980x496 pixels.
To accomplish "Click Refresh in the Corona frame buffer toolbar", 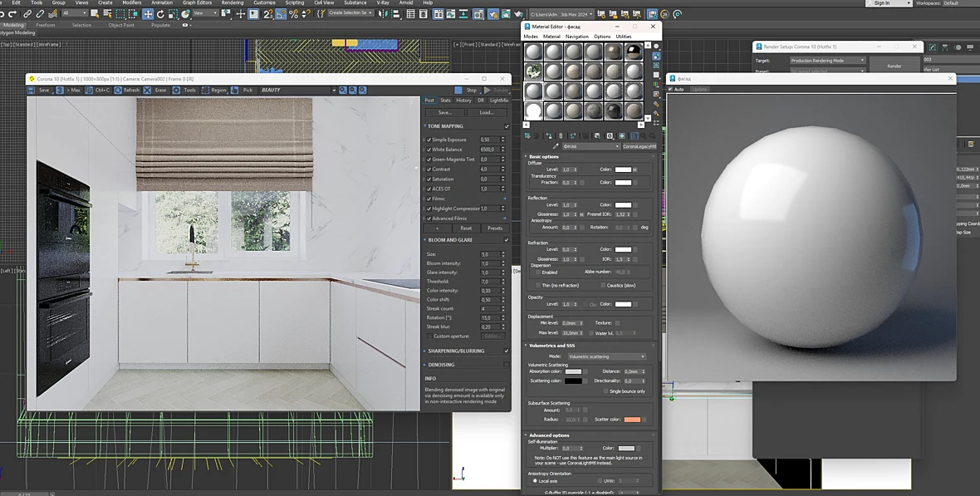I will click(x=127, y=90).
